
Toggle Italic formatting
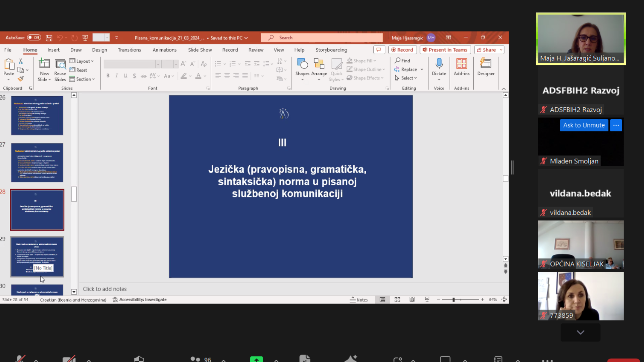coord(117,76)
